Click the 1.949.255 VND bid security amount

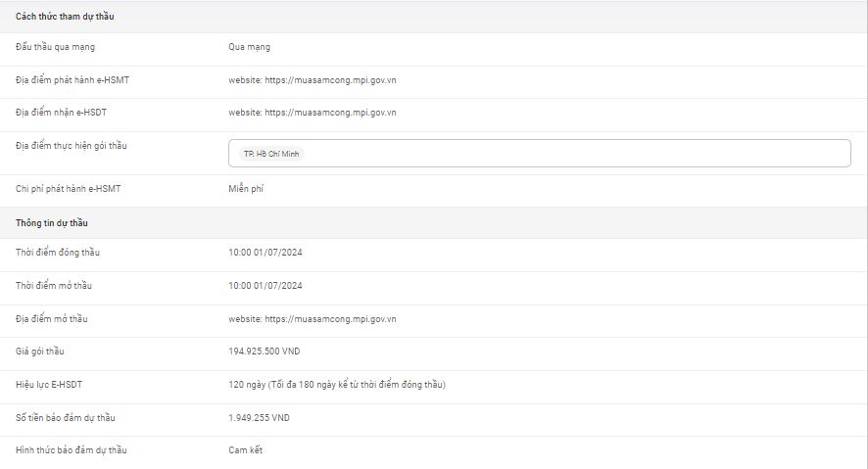pos(259,418)
